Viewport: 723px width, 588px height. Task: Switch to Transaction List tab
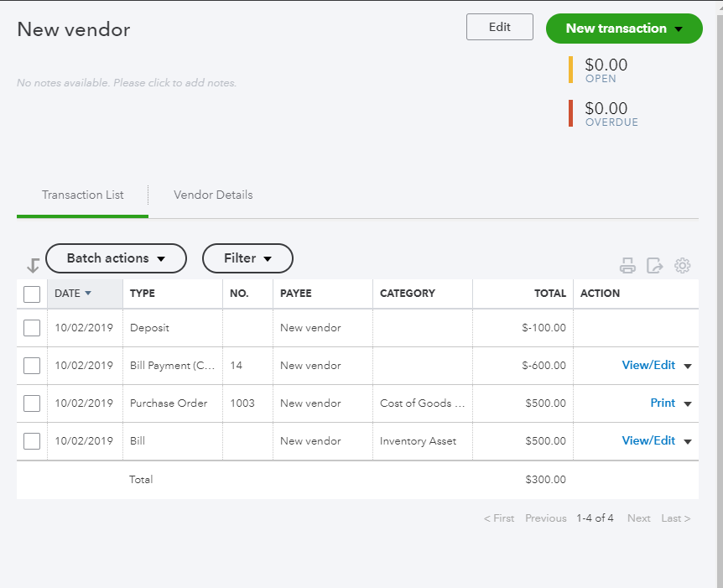[82, 195]
